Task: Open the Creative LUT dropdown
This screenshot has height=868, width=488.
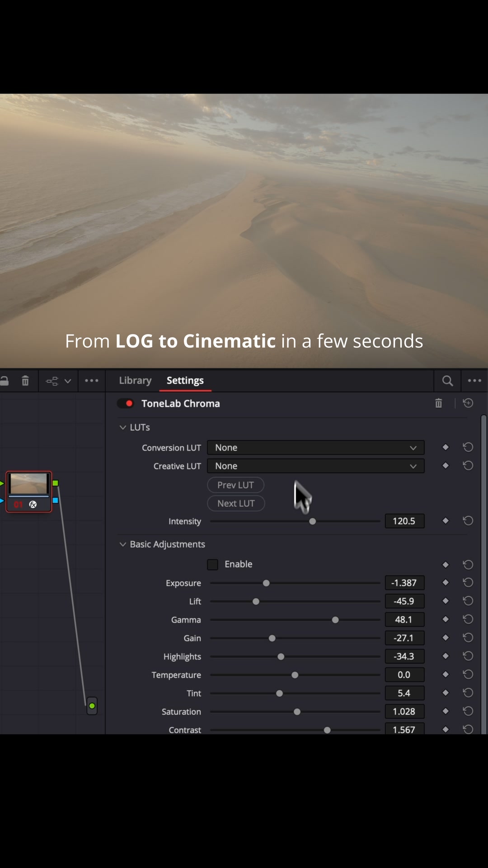Action: tap(316, 466)
